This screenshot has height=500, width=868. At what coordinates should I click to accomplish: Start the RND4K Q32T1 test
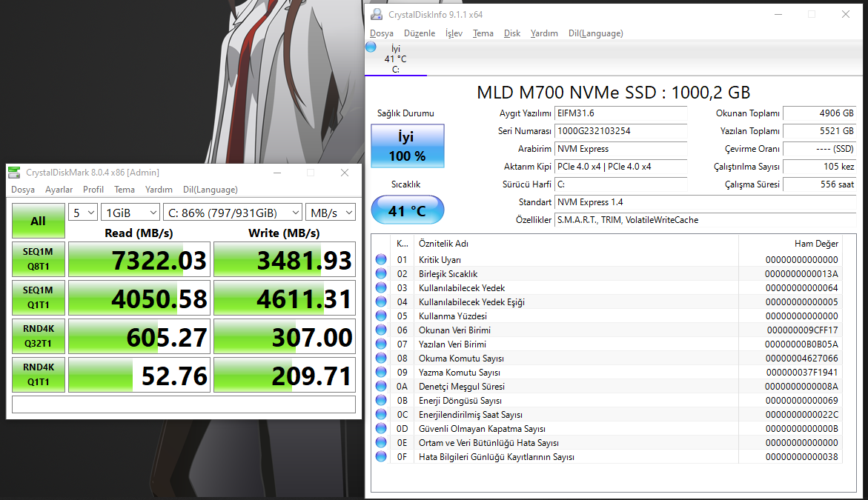(x=39, y=336)
